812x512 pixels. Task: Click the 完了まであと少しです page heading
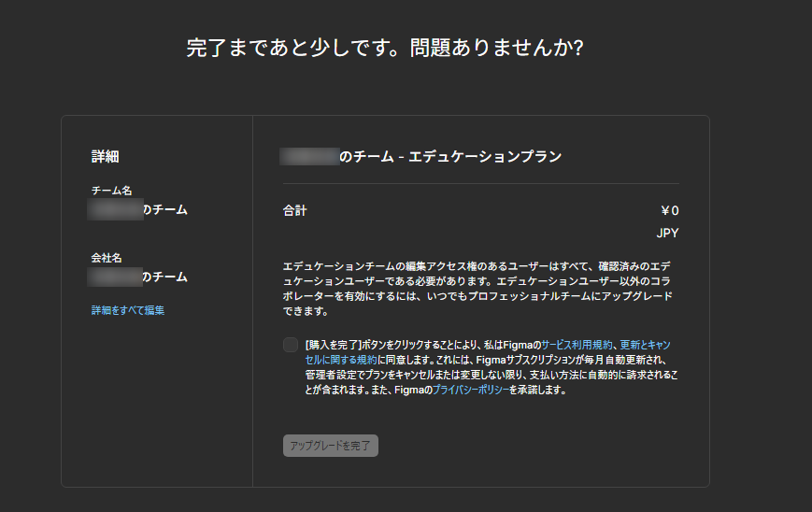tap(385, 49)
